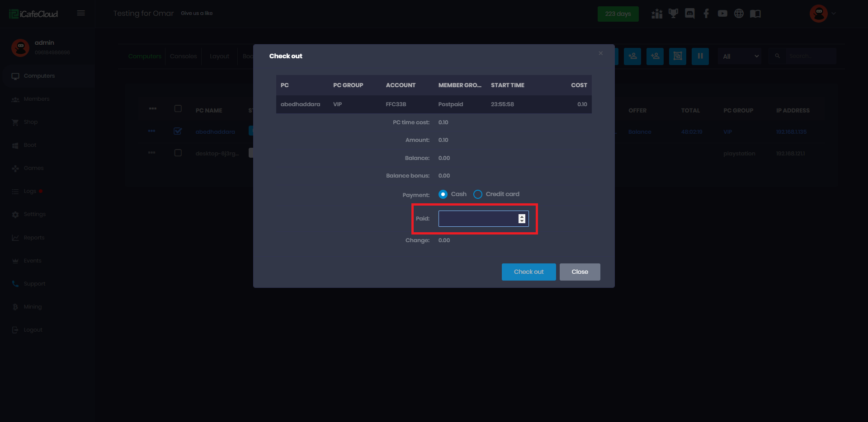The width and height of the screenshot is (868, 422).
Task: Click the Close button in dialog
Action: pos(580,272)
